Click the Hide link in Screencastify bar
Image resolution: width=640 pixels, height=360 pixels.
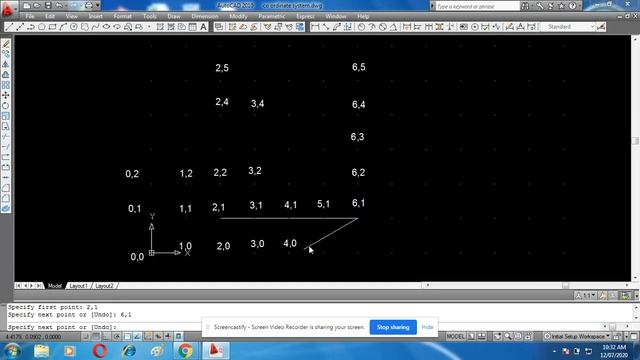(x=427, y=327)
